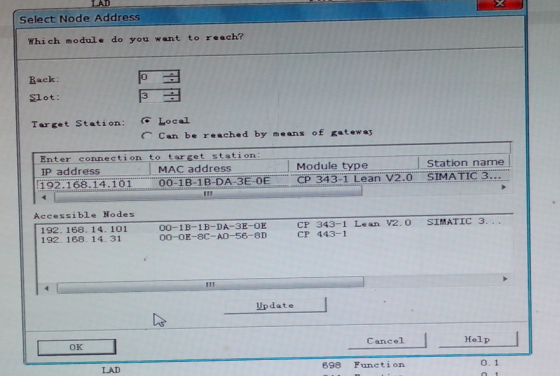
Task: Click the Module type column header
Action: (x=354, y=165)
